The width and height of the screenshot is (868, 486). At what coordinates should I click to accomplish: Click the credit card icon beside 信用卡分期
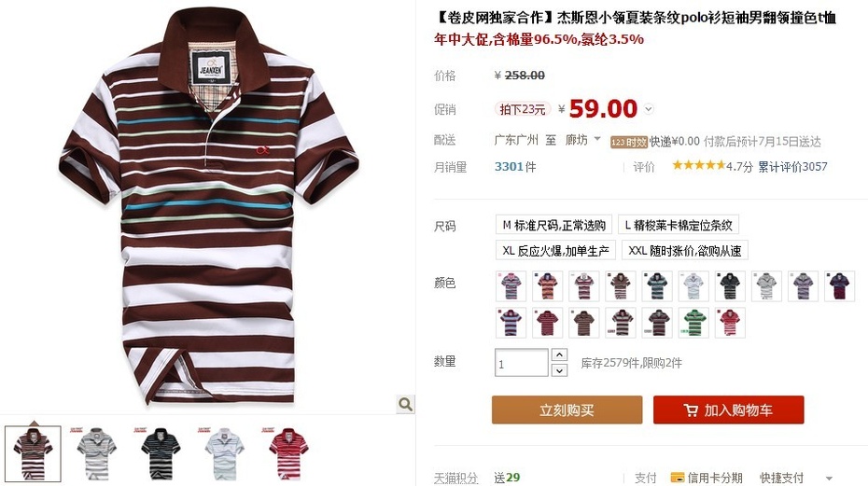click(677, 478)
